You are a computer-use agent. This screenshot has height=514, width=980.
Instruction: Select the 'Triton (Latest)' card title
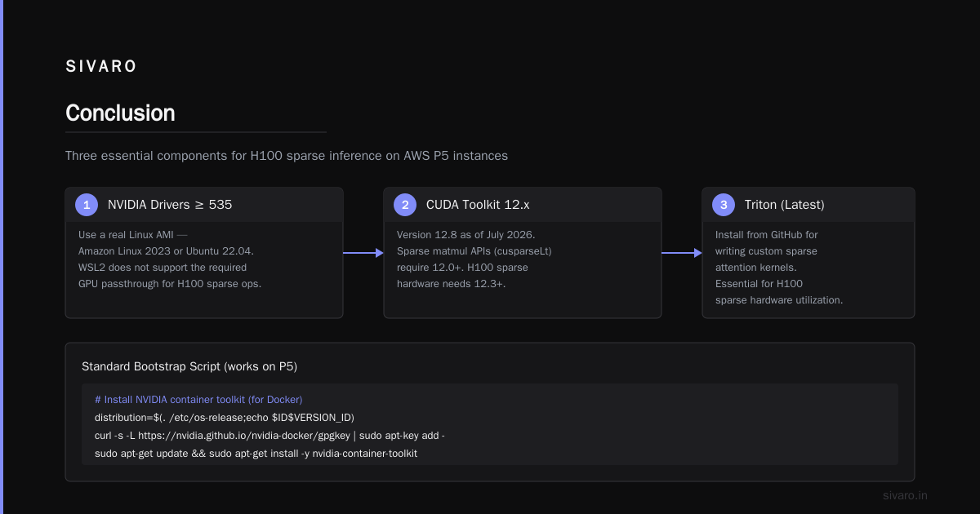[784, 205]
